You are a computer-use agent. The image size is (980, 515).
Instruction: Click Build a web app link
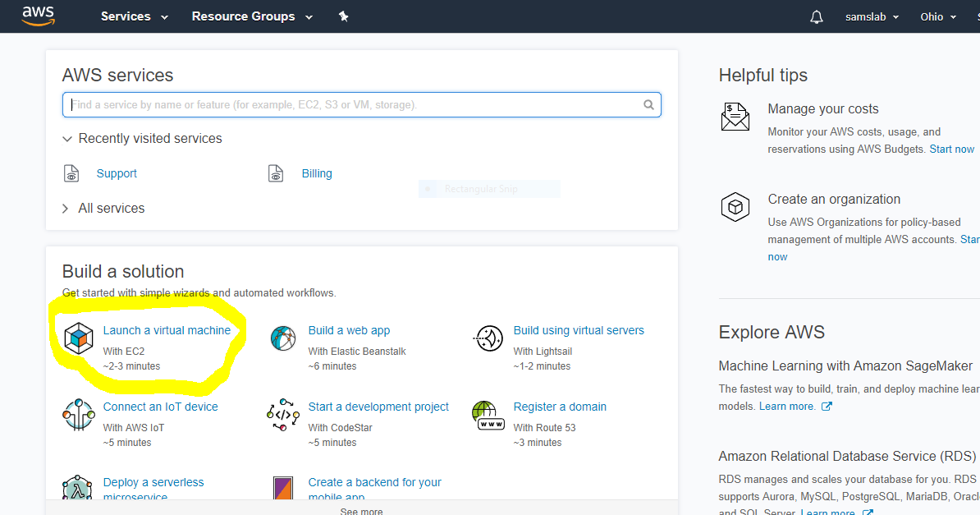coord(349,330)
